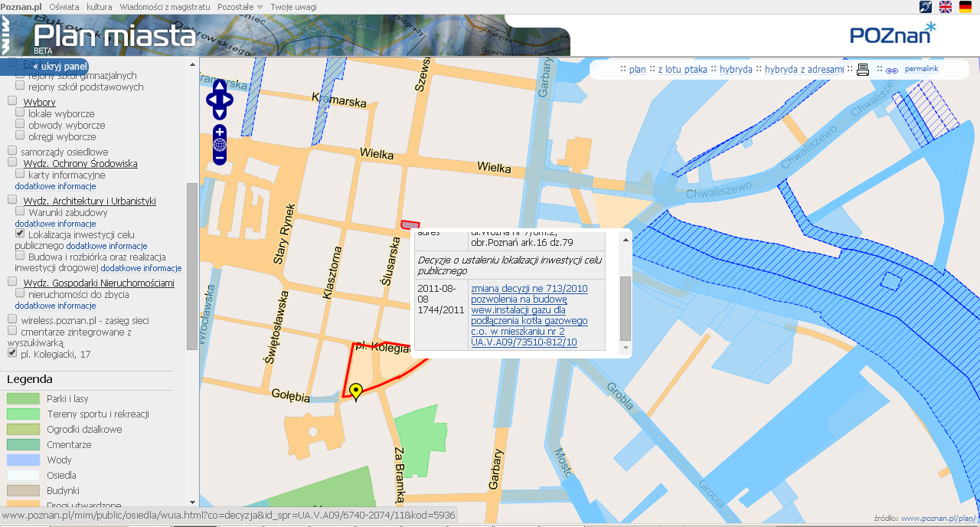980x527 pixels.
Task: Pan the map down with the south arrow
Action: (220, 113)
